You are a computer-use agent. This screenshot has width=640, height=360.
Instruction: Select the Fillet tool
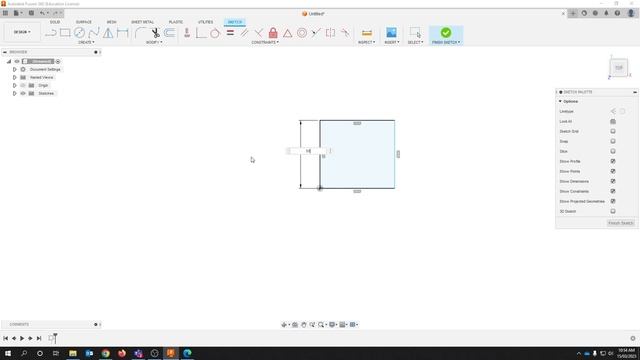coord(140,33)
